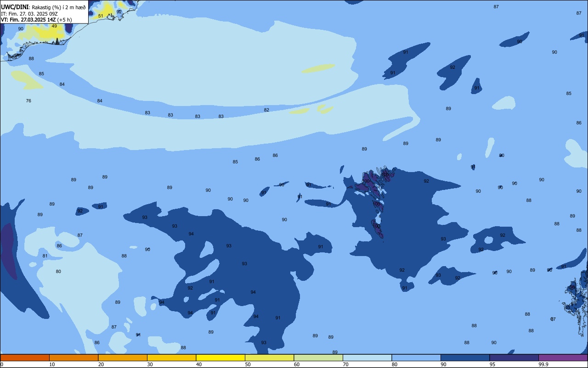Click the dark orange 0–10 legend swatch
This screenshot has height=368, width=588.
click(x=25, y=357)
